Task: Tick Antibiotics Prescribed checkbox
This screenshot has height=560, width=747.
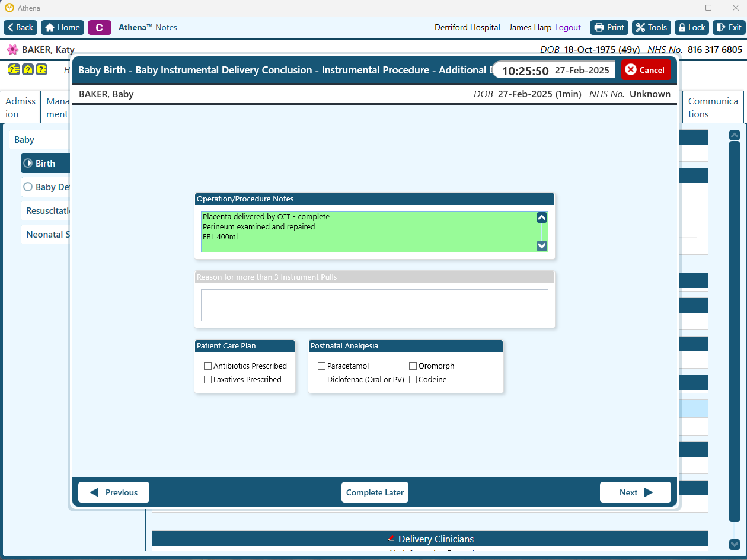Action: click(x=207, y=366)
